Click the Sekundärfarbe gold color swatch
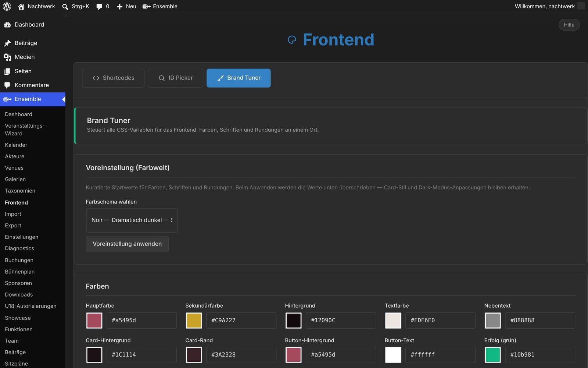 point(194,321)
